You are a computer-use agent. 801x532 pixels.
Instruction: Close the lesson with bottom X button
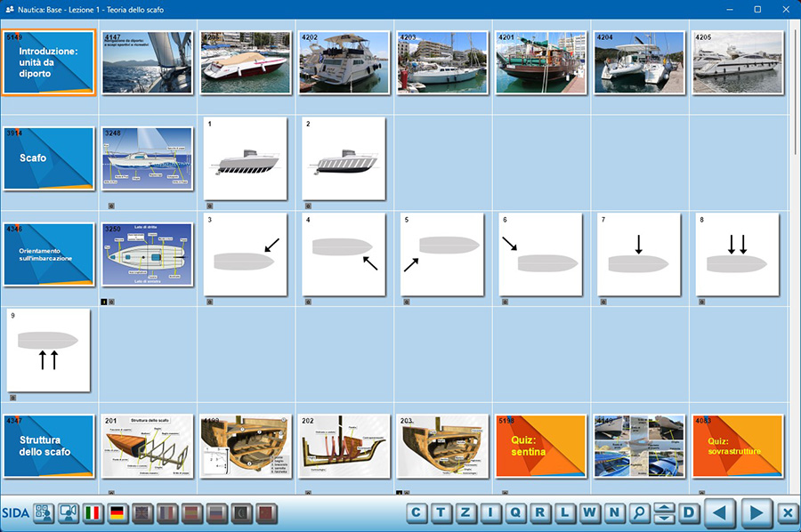click(x=786, y=512)
